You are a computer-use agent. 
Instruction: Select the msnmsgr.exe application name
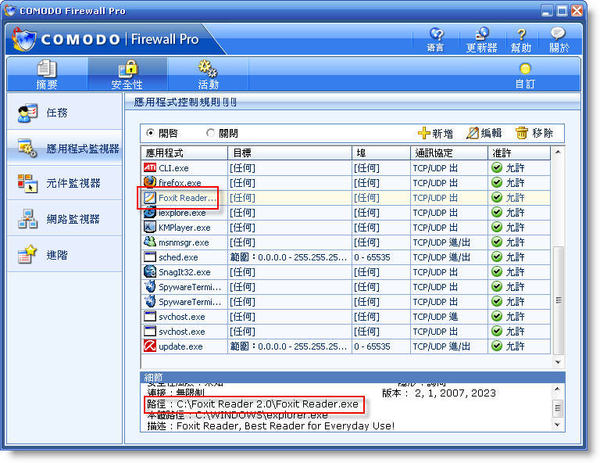pos(184,243)
